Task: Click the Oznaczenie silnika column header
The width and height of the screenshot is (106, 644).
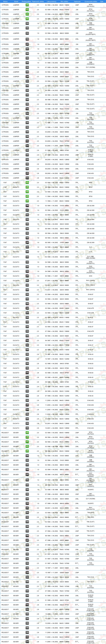Action: (x=91, y=1)
